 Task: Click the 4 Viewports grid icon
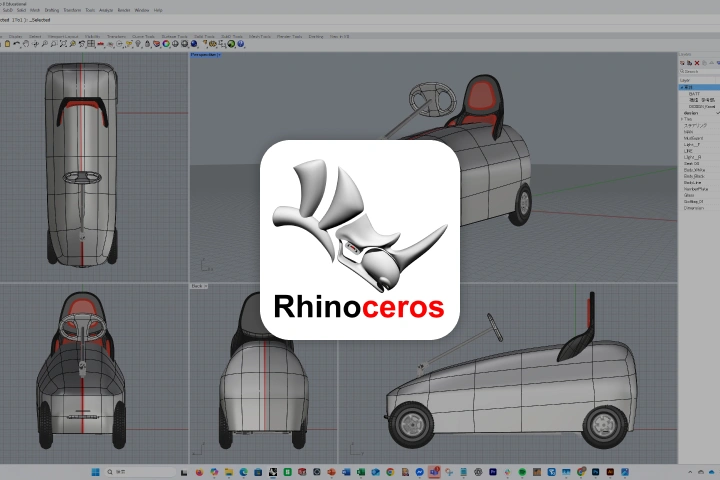pyautogui.click(x=91, y=44)
